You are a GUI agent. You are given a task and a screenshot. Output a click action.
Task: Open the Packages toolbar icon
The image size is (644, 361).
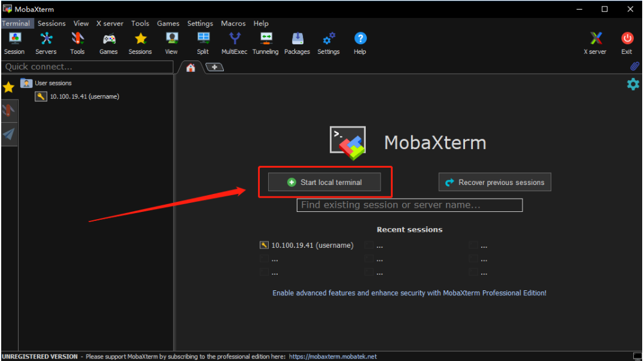(x=297, y=43)
